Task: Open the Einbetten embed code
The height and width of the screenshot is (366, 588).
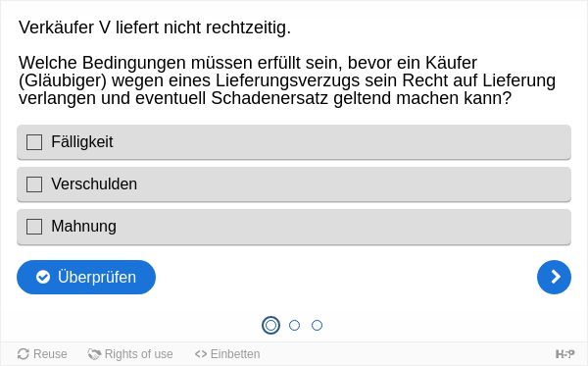Action: click(227, 354)
